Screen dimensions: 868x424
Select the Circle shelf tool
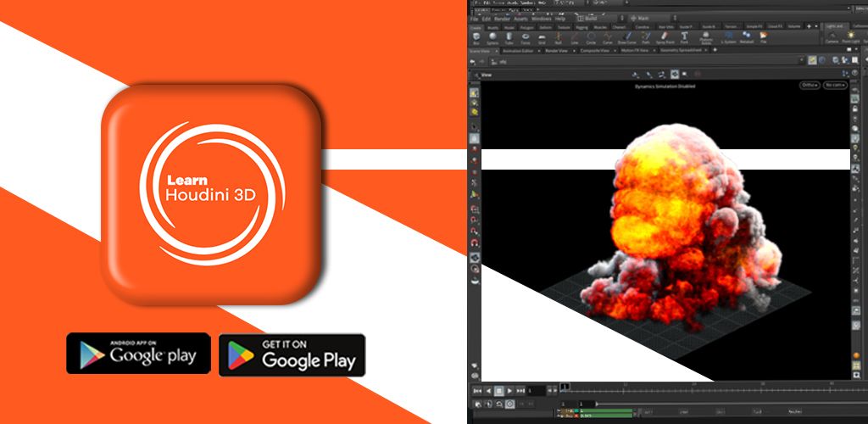pos(591,38)
